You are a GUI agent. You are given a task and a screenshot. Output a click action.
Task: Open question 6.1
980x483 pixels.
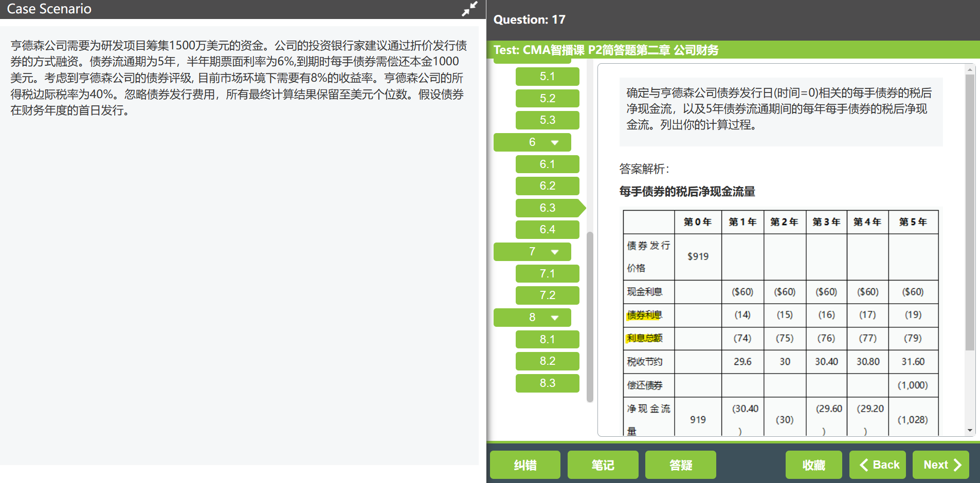(x=548, y=164)
